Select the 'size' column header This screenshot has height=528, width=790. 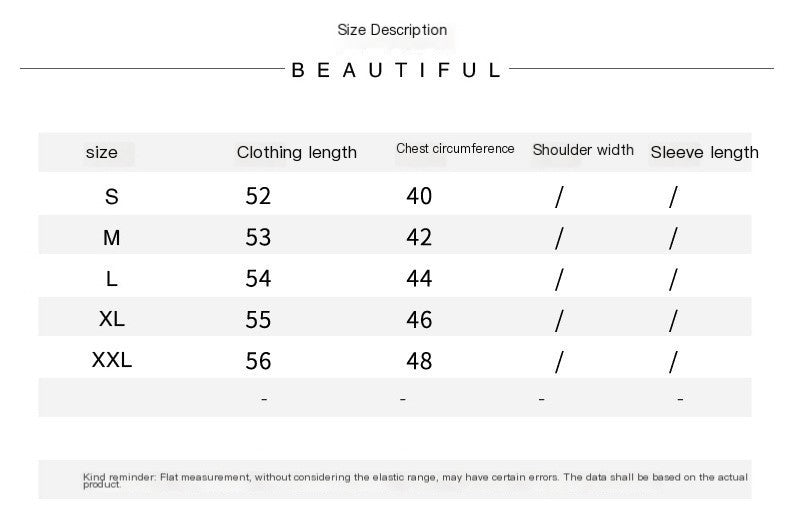point(101,152)
